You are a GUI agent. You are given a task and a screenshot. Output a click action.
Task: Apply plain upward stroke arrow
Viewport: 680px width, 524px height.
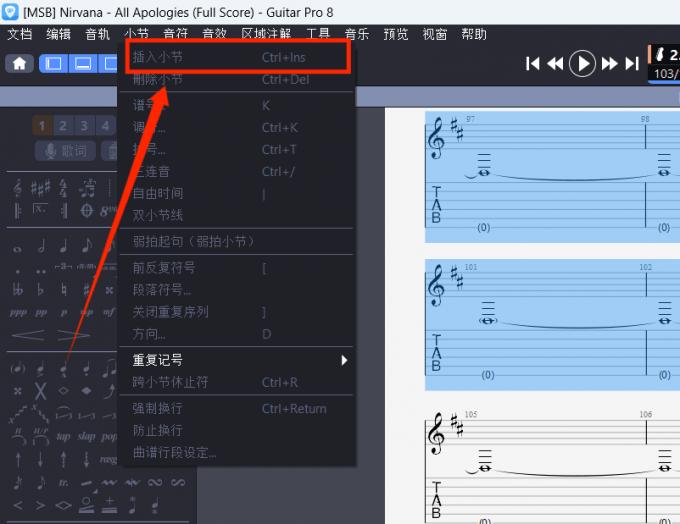(x=18, y=459)
